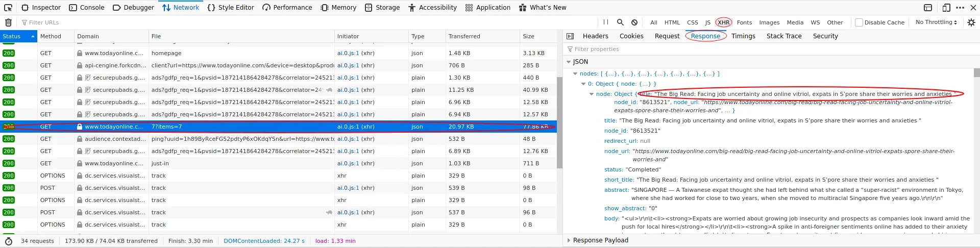Open request blocking panel icon
The image size is (980, 248).
click(634, 22)
